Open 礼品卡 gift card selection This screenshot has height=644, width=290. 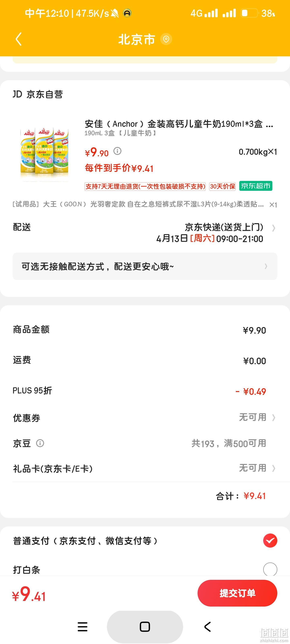145,468
